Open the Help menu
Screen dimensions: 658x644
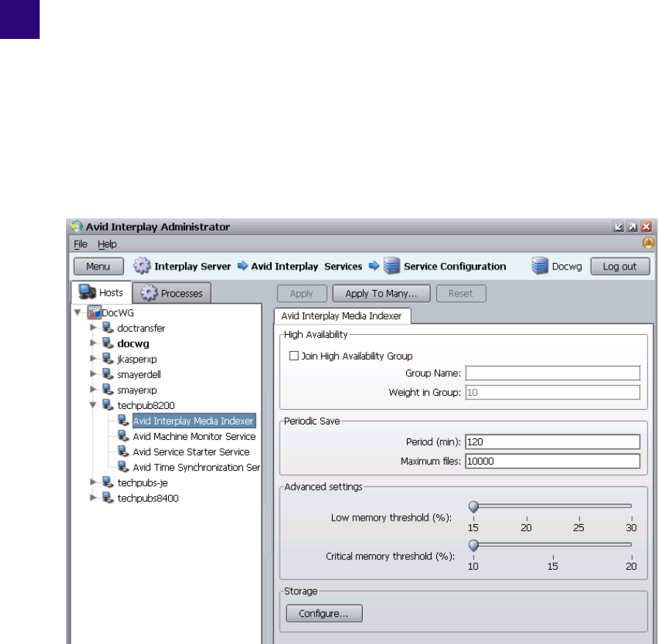(107, 244)
